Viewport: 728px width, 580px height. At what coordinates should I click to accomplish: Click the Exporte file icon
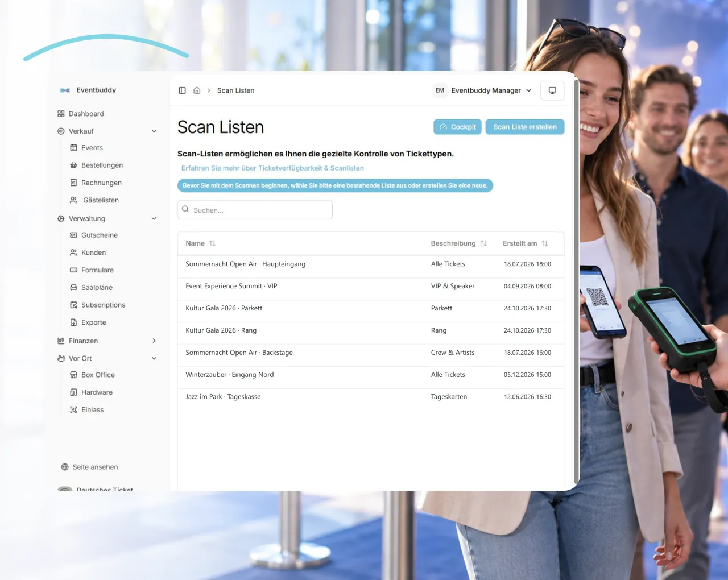73,322
